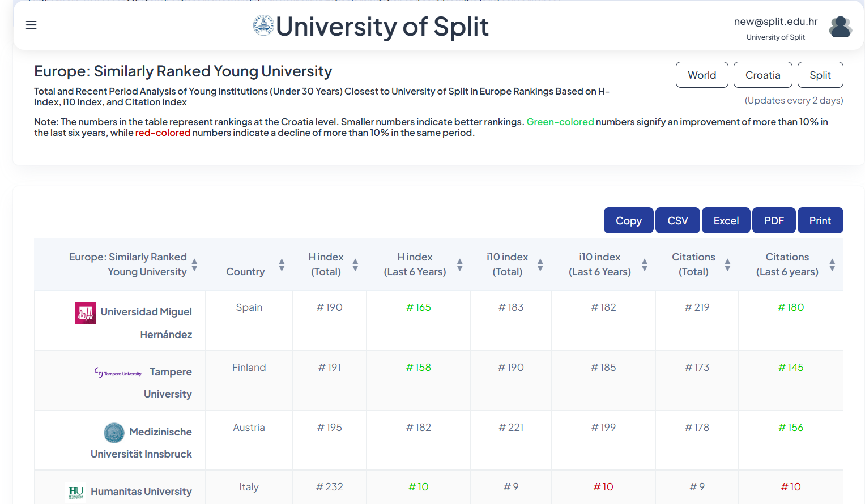Screen dimensions: 865x504
Task: Switch to the World ranking view
Action: [702, 75]
